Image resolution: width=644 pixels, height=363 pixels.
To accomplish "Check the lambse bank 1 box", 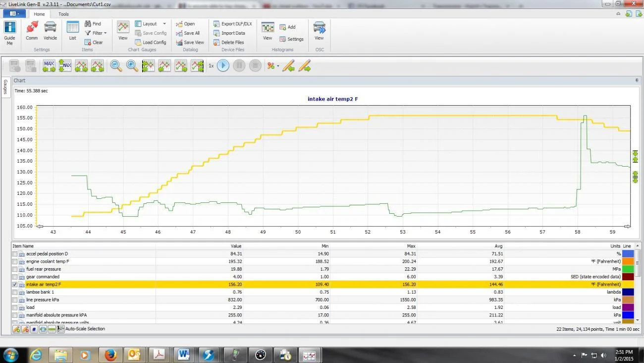I will point(15,292).
